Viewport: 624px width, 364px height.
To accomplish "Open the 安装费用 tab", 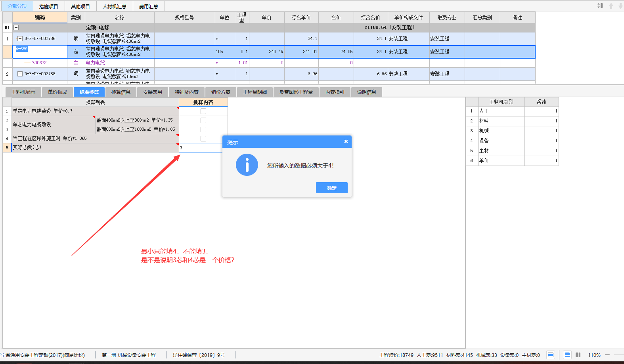I will (153, 92).
